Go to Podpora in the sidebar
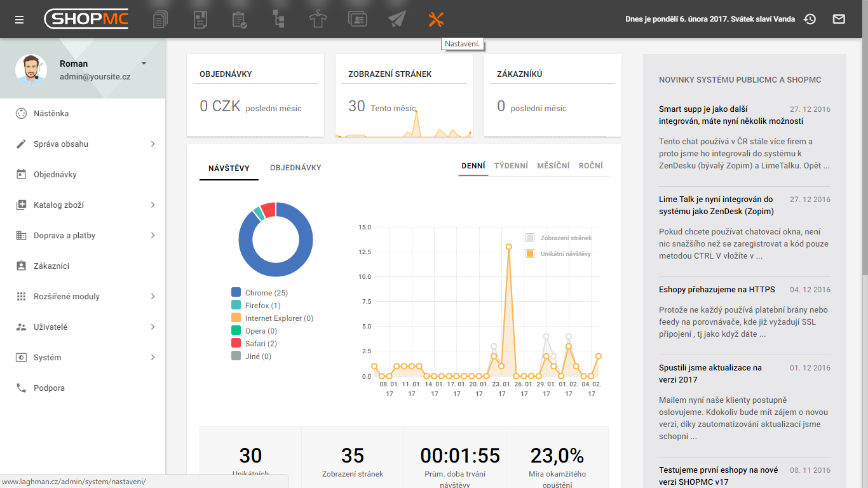The height and width of the screenshot is (488, 868). point(49,388)
